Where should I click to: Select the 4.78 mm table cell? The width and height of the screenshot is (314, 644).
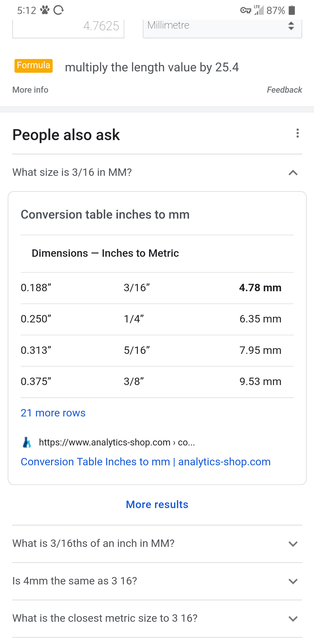click(260, 288)
